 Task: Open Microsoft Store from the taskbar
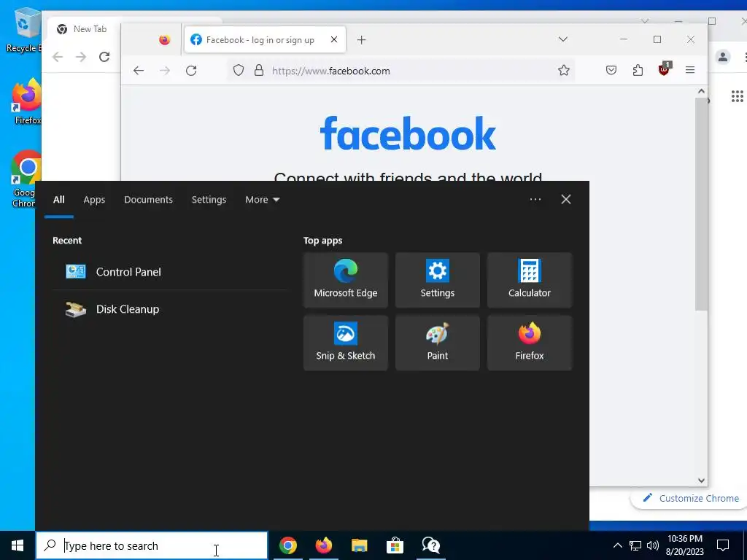pyautogui.click(x=395, y=545)
